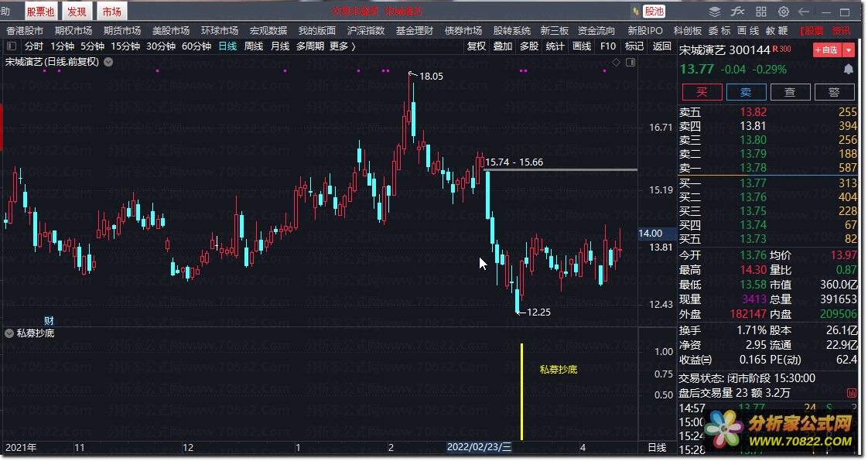Select the 15分钟 period
Viewport: 868px width, 461px height.
125,46
